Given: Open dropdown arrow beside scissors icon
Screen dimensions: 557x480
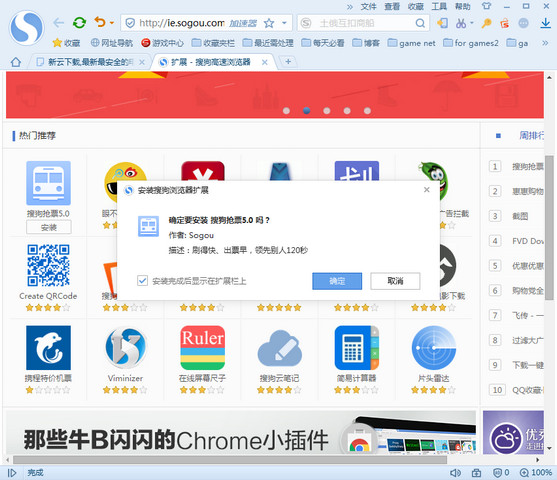Looking at the screenshot, I should click(472, 23).
